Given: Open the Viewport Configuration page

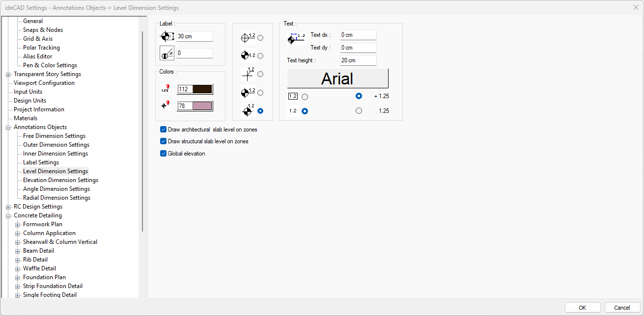Looking at the screenshot, I should 44,83.
